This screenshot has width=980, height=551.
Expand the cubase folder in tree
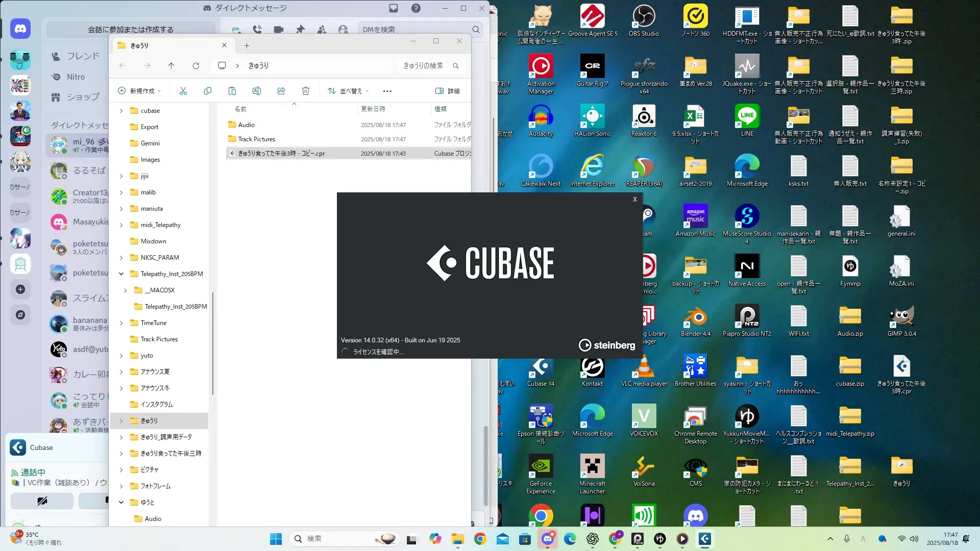tap(121, 111)
